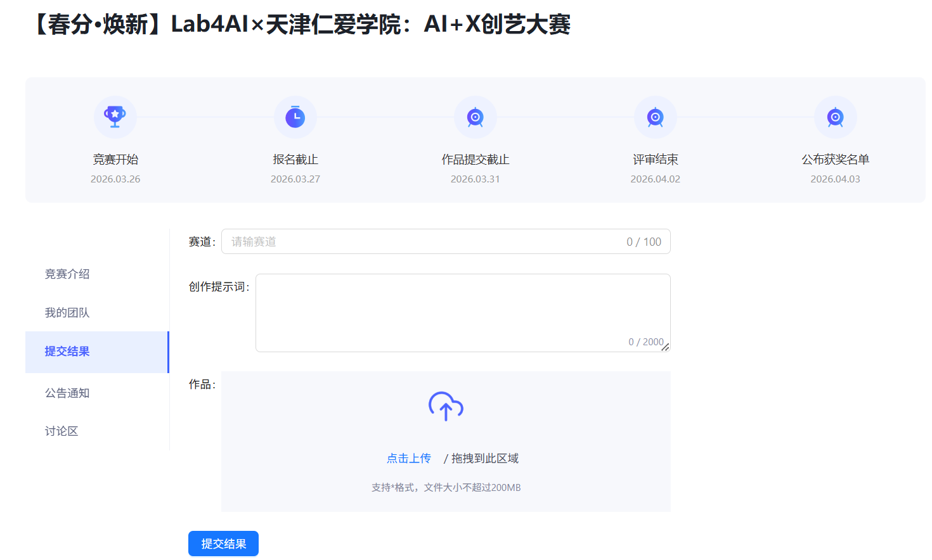Click the 0/100 counter in 赛道 field
The width and height of the screenshot is (932, 560).
(643, 241)
